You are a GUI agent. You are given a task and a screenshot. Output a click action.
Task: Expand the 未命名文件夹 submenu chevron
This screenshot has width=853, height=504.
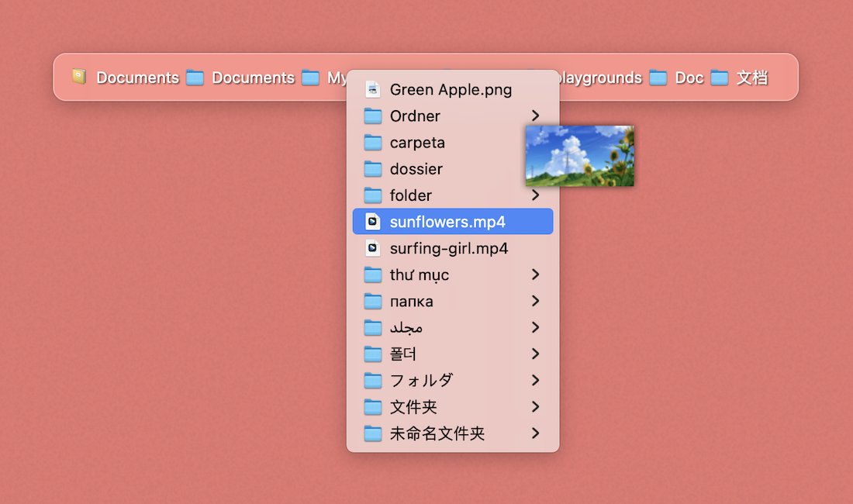click(x=535, y=433)
